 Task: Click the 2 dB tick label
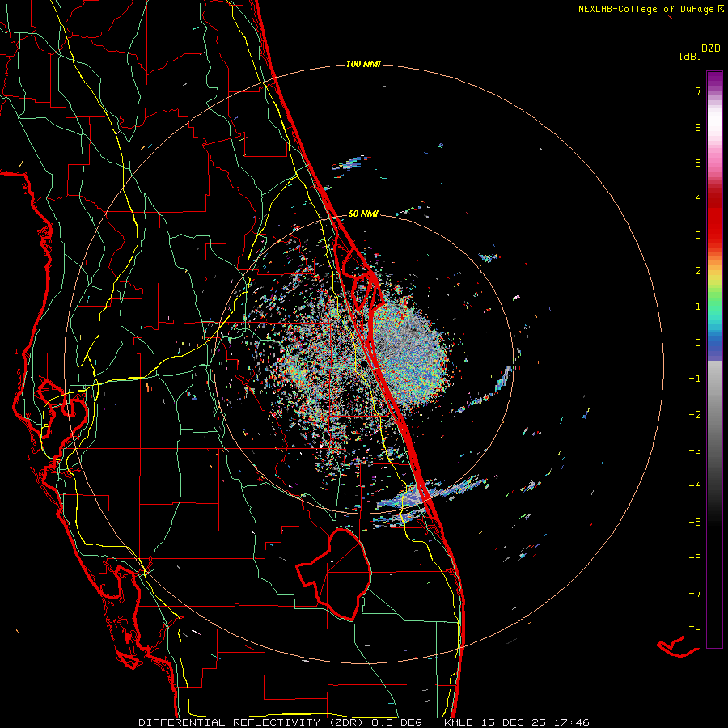click(x=698, y=271)
